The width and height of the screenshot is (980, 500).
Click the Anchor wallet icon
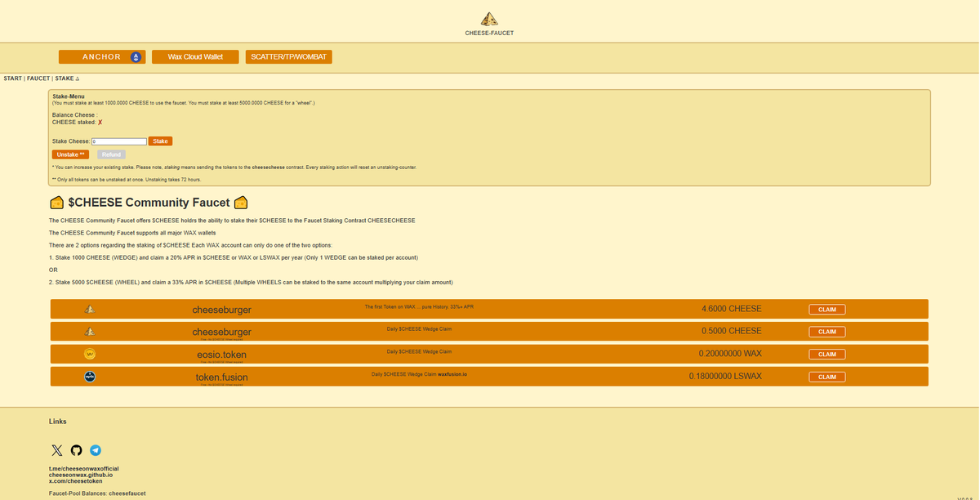click(136, 57)
